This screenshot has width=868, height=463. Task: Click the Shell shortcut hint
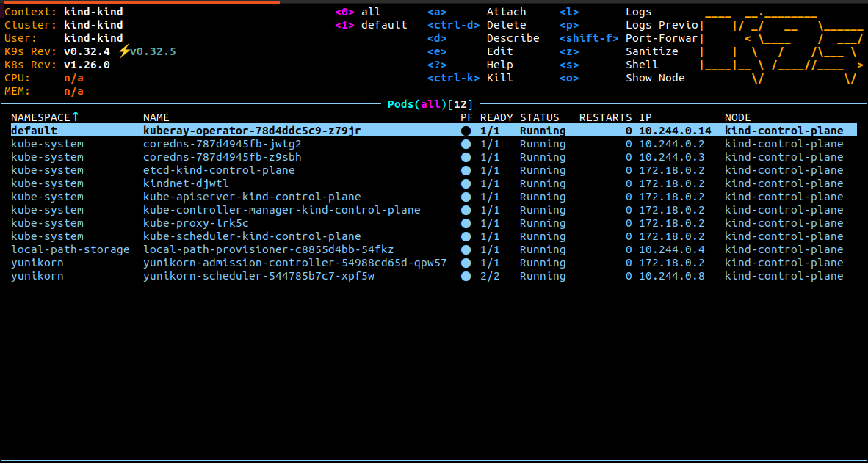coord(641,65)
